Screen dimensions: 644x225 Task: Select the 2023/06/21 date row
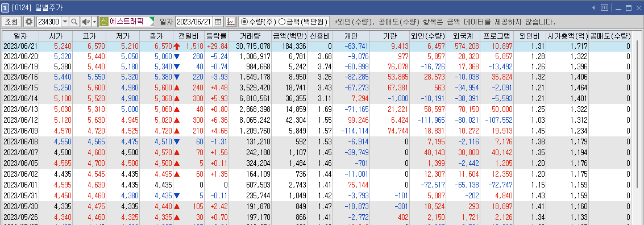(x=317, y=46)
